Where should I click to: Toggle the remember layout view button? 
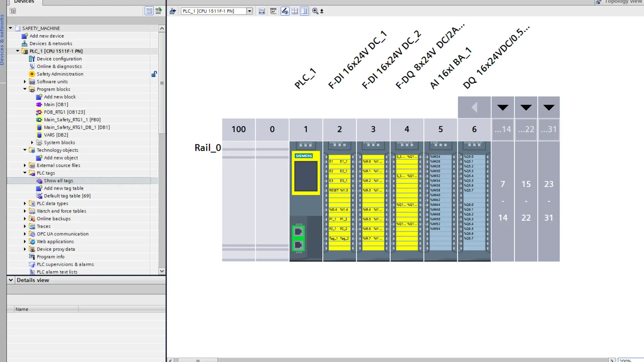(x=304, y=11)
